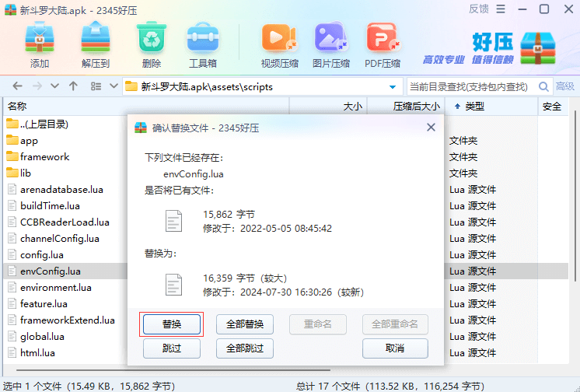This screenshot has width=580, height=392.
Task: Click the 反馈 (Feedback) link in title bar
Action: pos(479,9)
